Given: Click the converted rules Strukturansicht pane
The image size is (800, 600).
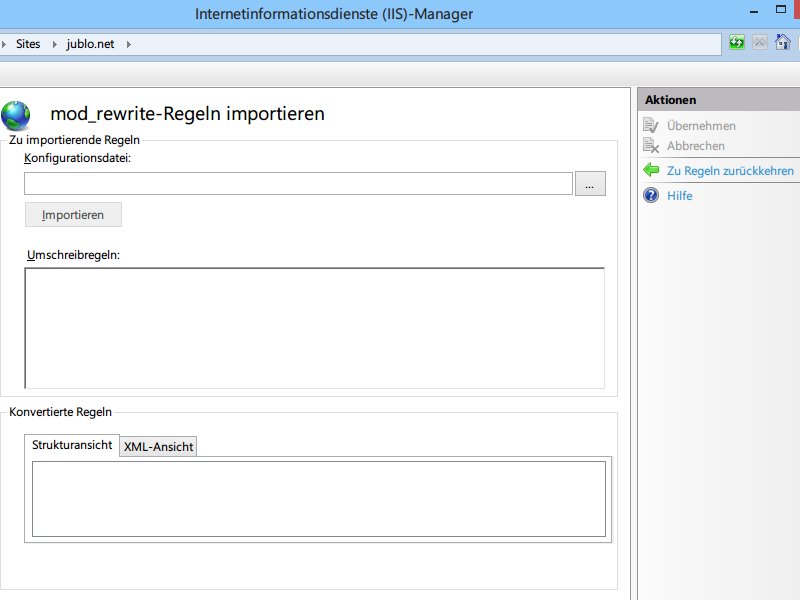Looking at the screenshot, I should click(x=319, y=499).
